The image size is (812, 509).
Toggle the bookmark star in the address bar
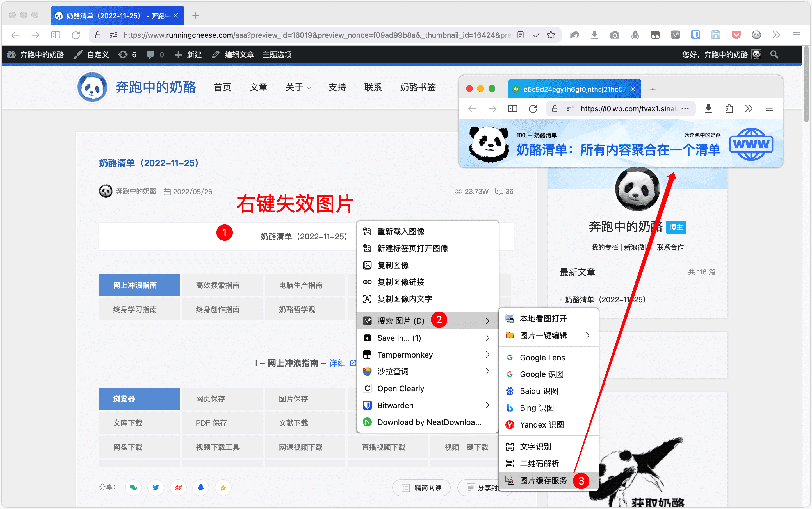tap(551, 35)
